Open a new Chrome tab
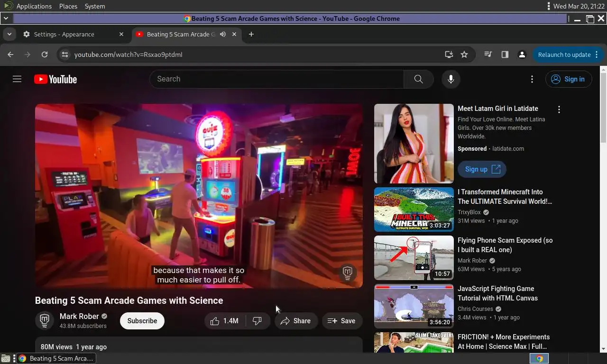This screenshot has width=607, height=364. 251,34
